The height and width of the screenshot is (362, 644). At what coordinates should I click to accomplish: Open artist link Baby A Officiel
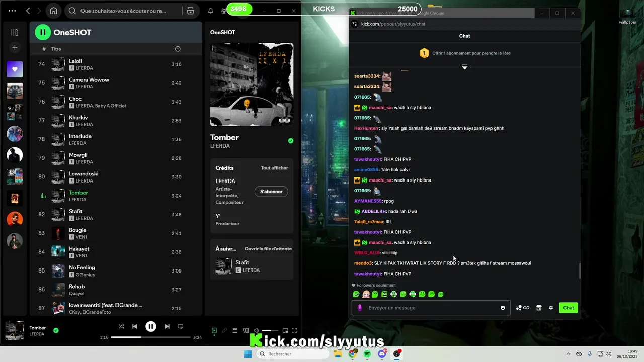click(x=110, y=106)
